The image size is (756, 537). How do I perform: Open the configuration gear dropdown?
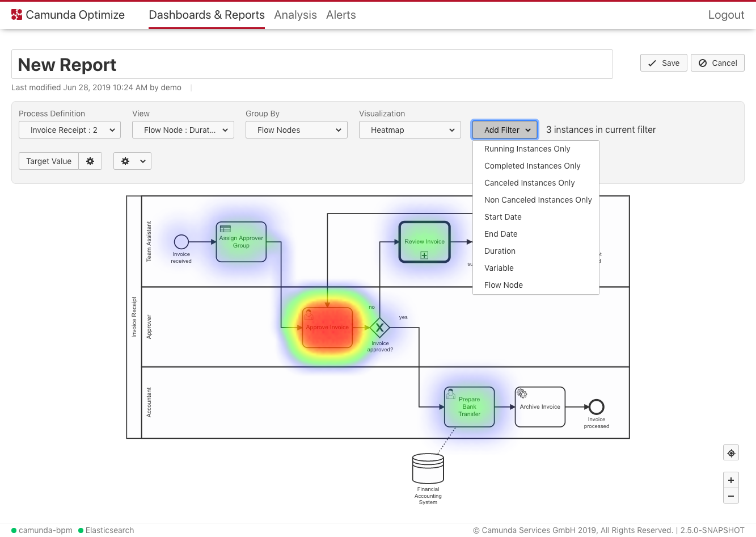coord(132,161)
